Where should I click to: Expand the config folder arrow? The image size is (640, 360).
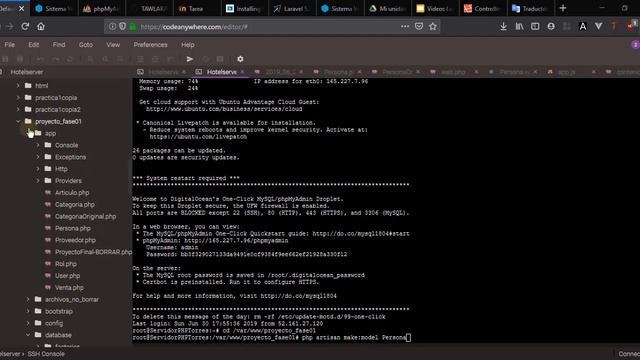[28, 323]
